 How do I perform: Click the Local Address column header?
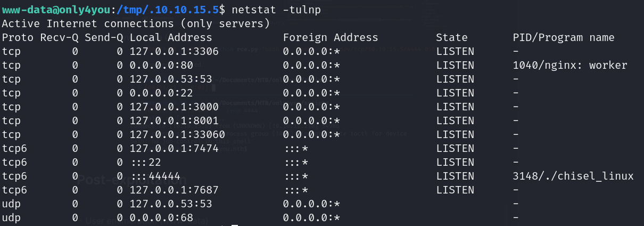(170, 38)
